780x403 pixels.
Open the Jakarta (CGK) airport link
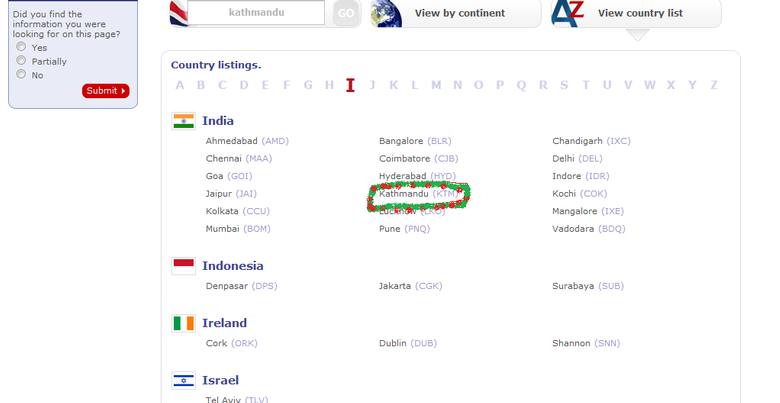point(410,286)
